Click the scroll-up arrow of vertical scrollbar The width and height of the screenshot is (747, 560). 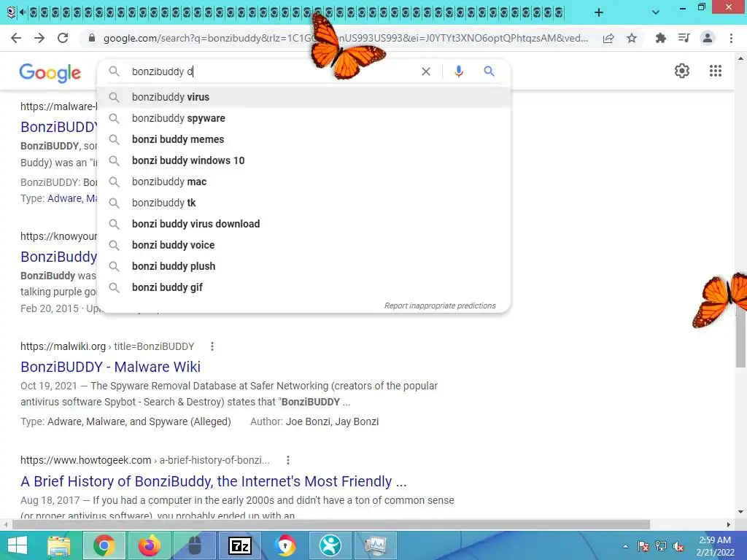(x=740, y=58)
